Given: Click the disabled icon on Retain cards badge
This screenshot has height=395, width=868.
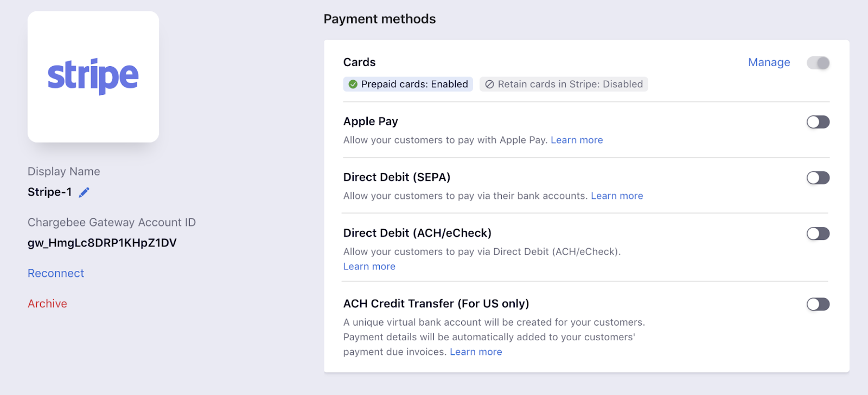Looking at the screenshot, I should [489, 85].
